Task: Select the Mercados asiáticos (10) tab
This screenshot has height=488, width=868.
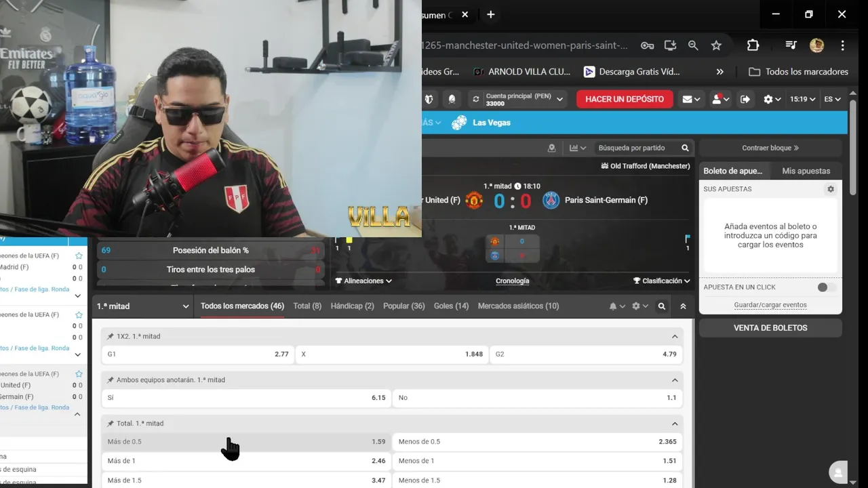Action: point(518,306)
